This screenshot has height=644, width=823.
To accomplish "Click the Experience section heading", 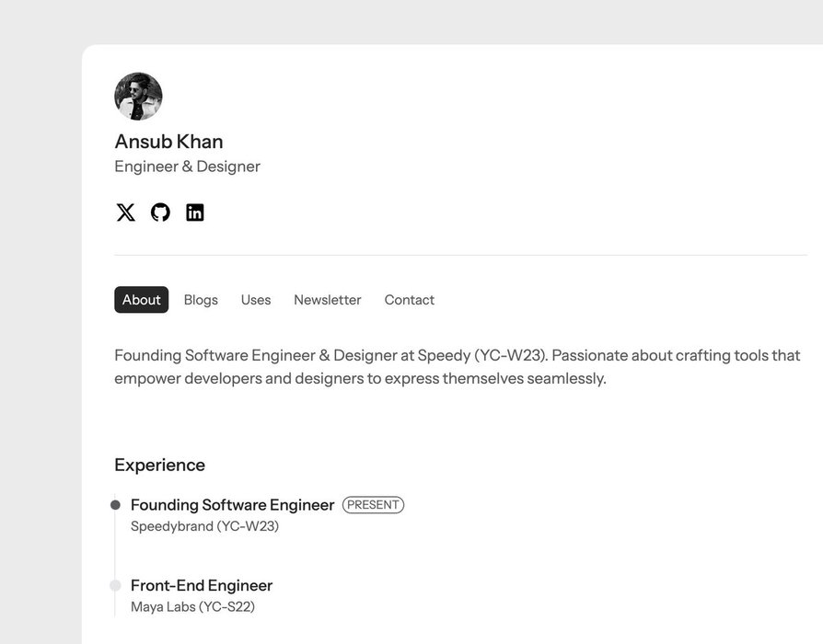I will [x=159, y=466].
